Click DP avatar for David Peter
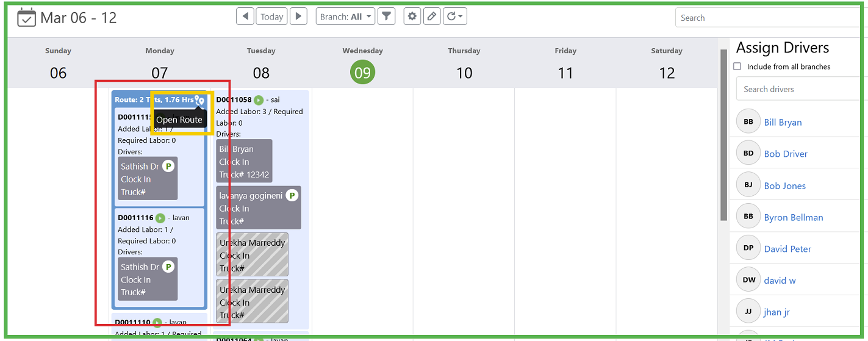This screenshot has height=341, width=868. coord(748,248)
